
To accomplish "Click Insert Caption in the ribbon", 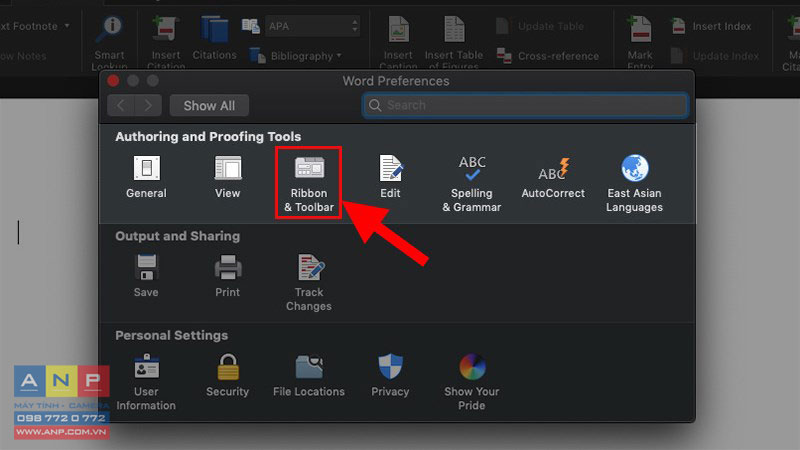I will coord(398,42).
